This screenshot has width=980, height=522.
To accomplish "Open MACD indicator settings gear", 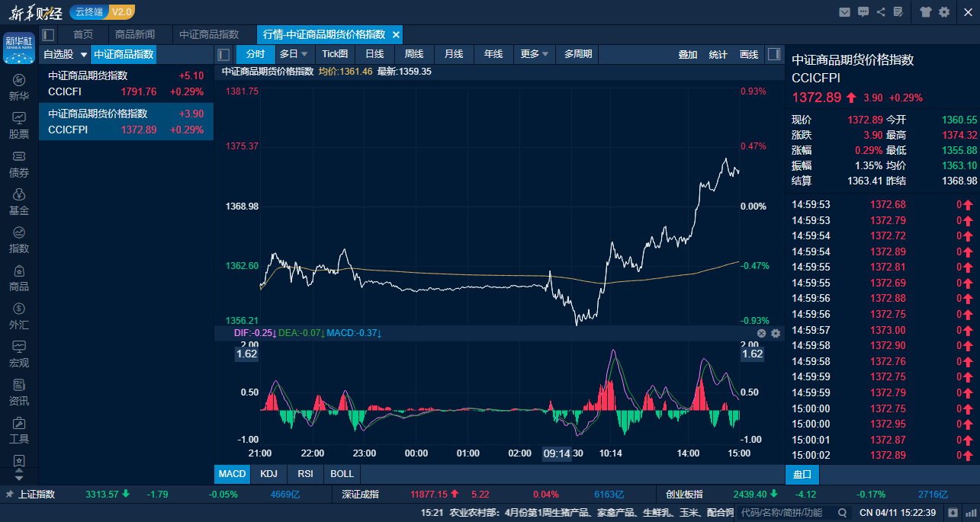I will pos(776,333).
